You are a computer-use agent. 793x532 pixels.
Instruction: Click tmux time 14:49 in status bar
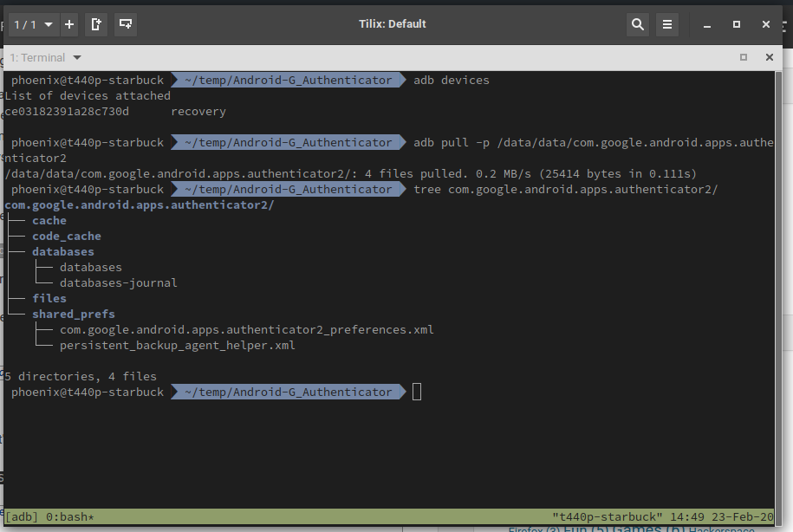[686, 516]
